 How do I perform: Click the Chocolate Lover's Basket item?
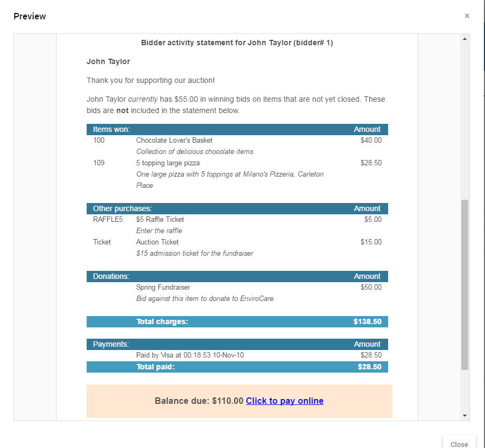point(174,141)
